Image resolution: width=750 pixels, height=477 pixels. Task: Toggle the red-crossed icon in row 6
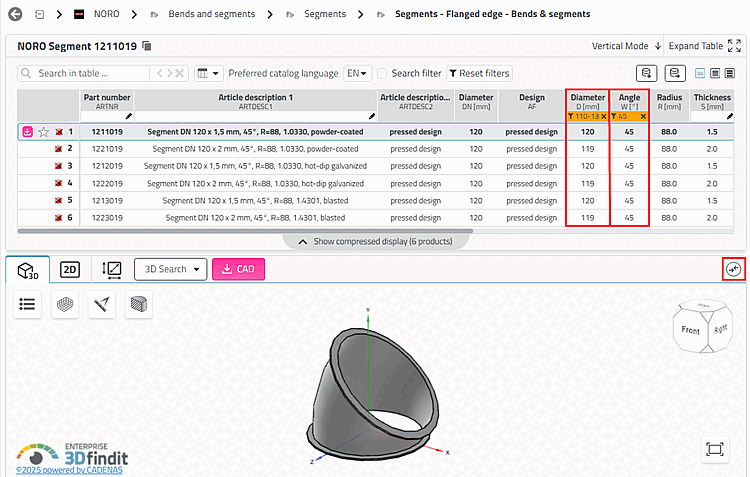[58, 218]
